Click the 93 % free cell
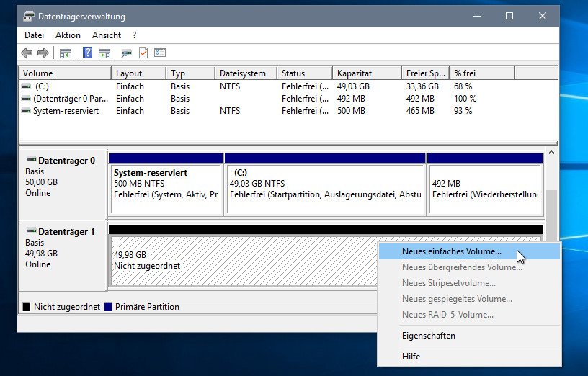This screenshot has width=588, height=376. (463, 111)
